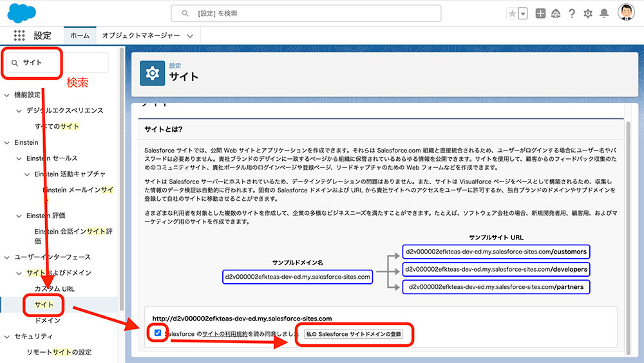Collapse the 機能設定 section
Screen dimensions: 644x363
[x=7, y=95]
